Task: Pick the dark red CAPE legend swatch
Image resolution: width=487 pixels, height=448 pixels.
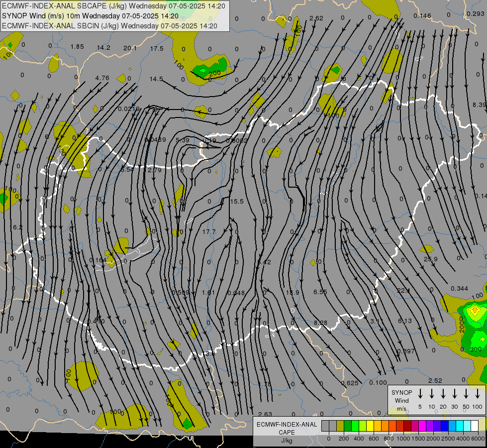Action: (407, 426)
